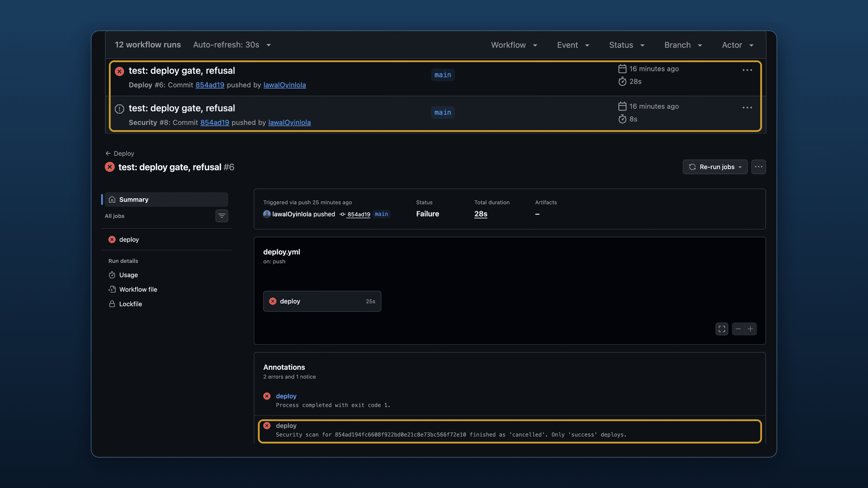Open the Actor filter dropdown
Screen dimensions: 868x488
[738, 45]
